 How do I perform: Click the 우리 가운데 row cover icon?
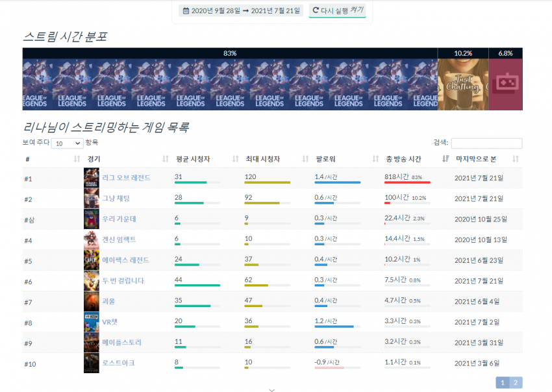click(92, 219)
